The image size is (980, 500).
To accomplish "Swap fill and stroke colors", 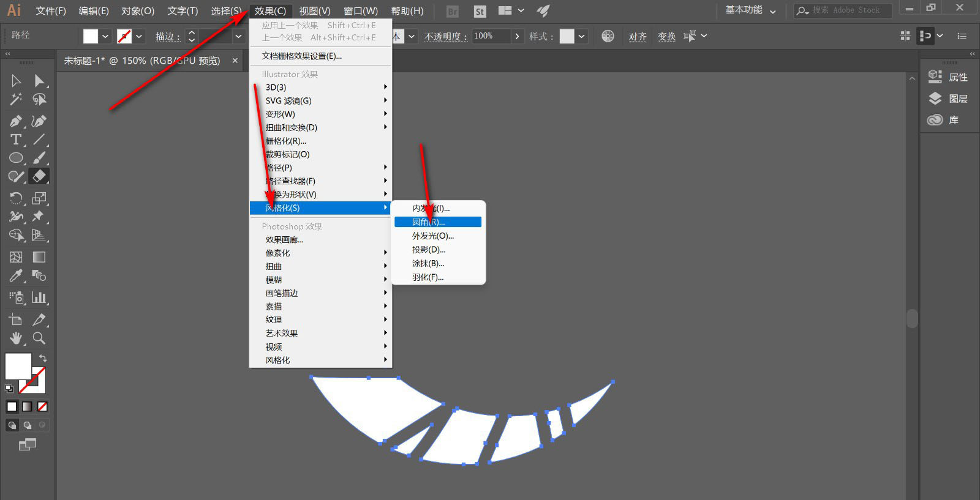I will (x=42, y=358).
